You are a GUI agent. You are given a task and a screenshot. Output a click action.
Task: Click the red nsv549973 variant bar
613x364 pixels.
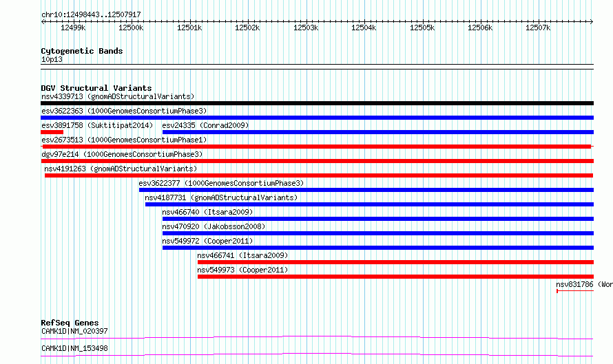pos(395,277)
